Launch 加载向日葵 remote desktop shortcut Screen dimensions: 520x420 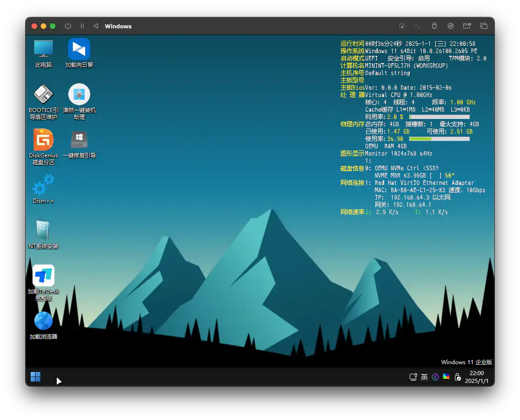79,49
